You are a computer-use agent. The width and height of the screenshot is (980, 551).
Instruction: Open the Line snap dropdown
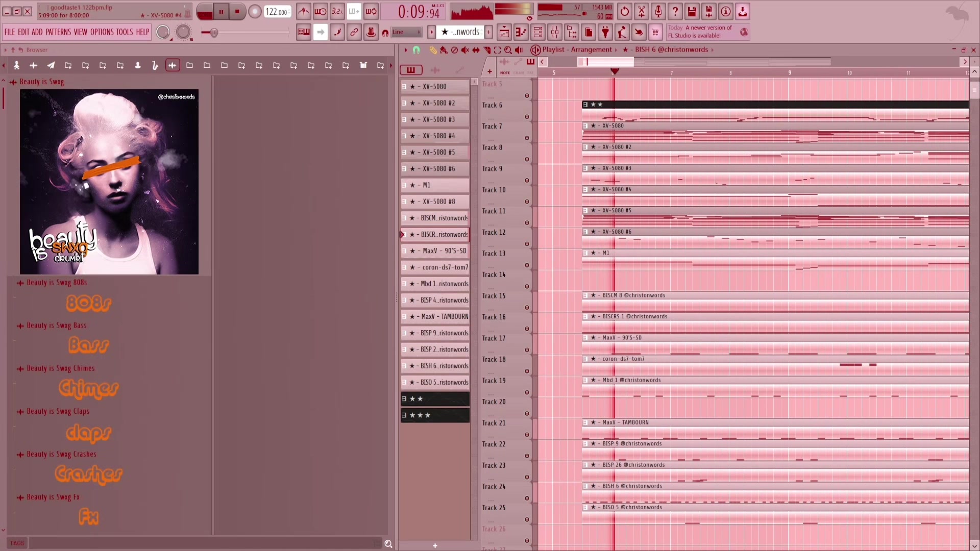[406, 32]
